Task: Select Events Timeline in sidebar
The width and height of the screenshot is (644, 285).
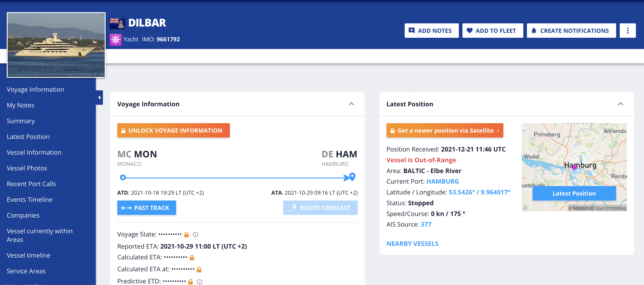Action: tap(29, 200)
